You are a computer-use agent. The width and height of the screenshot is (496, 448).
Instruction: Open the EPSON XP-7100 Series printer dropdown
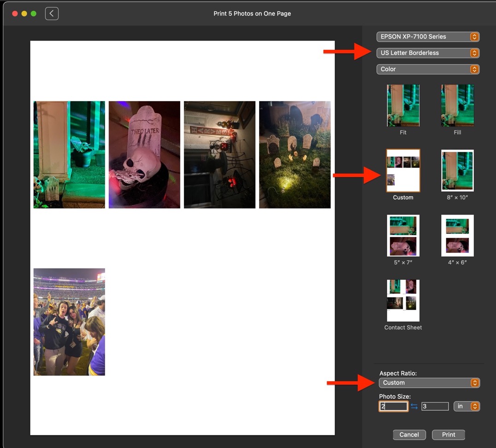click(x=428, y=36)
